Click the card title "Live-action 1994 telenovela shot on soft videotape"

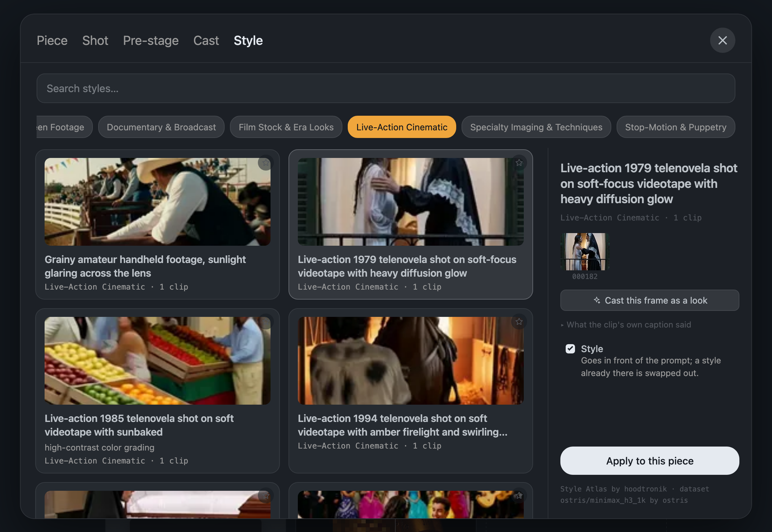[x=403, y=425]
